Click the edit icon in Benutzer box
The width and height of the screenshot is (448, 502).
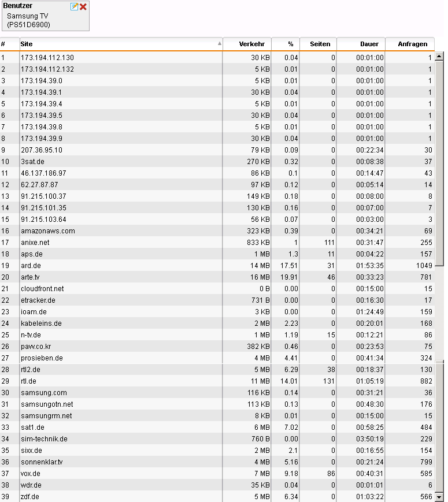(74, 7)
